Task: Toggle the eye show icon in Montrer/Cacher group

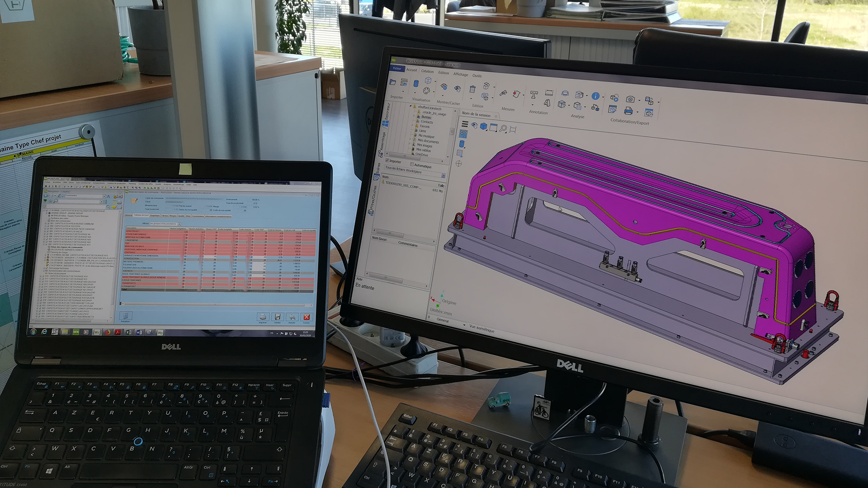Action: coord(458,89)
